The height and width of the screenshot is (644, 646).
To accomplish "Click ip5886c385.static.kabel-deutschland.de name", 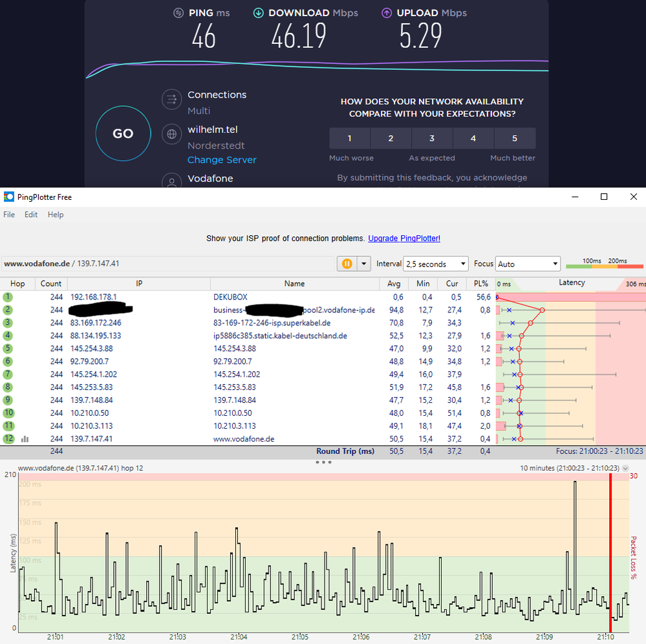I will (x=280, y=336).
